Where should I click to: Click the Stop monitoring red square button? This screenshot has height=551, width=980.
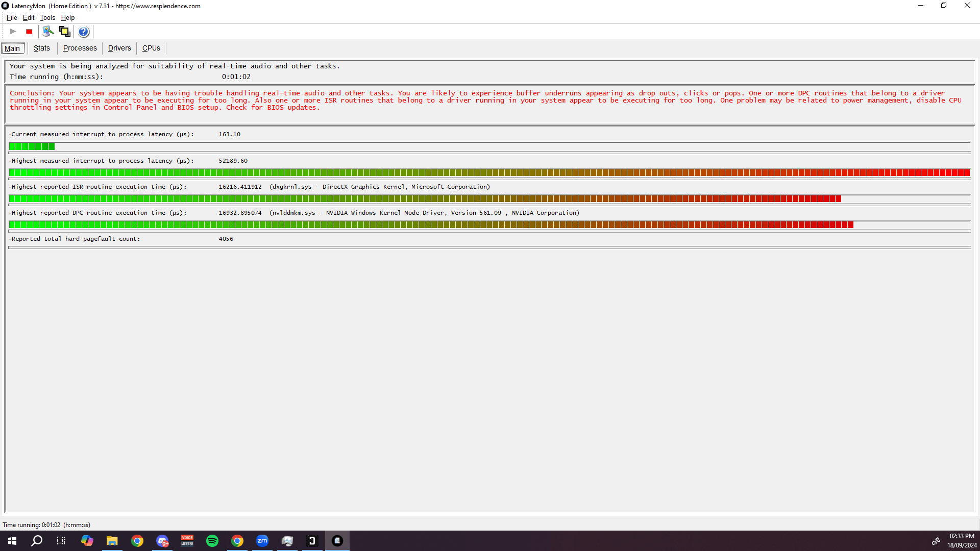click(29, 32)
